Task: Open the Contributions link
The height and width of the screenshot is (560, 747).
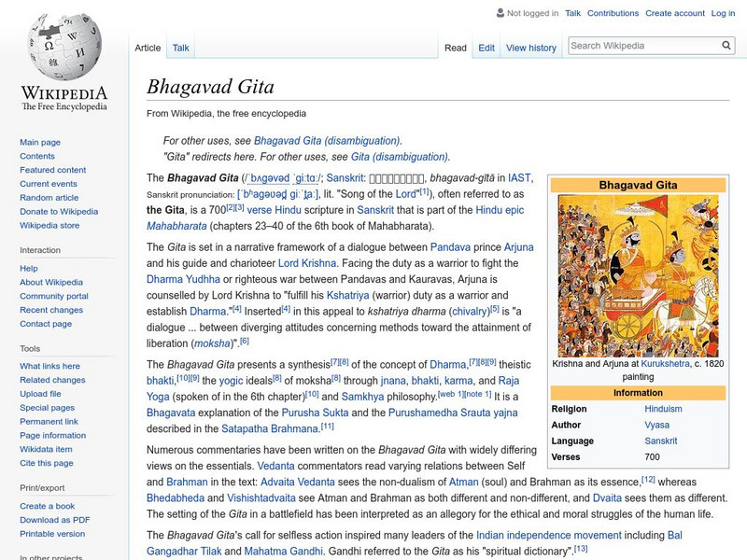Action: click(x=613, y=13)
